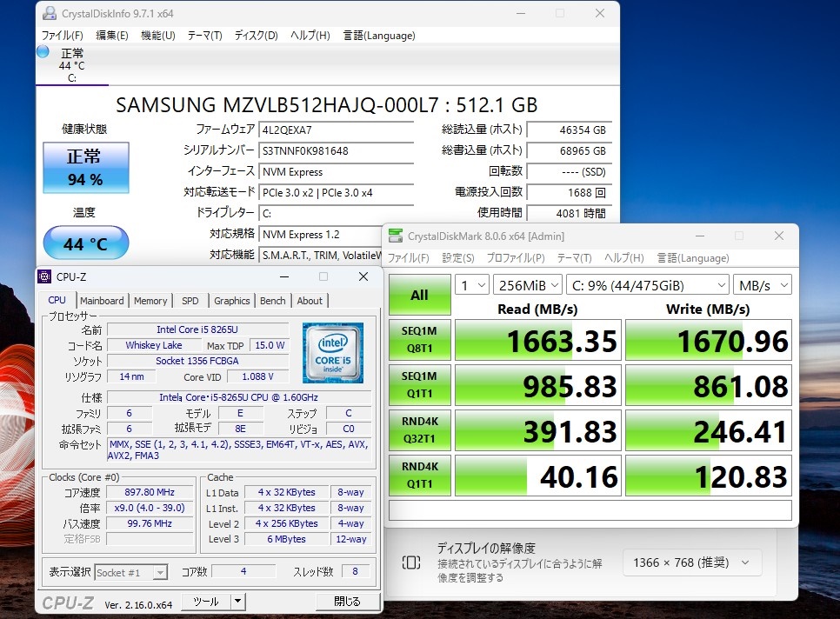Click the 正常 94 % health status button
The image size is (840, 619).
[86, 168]
